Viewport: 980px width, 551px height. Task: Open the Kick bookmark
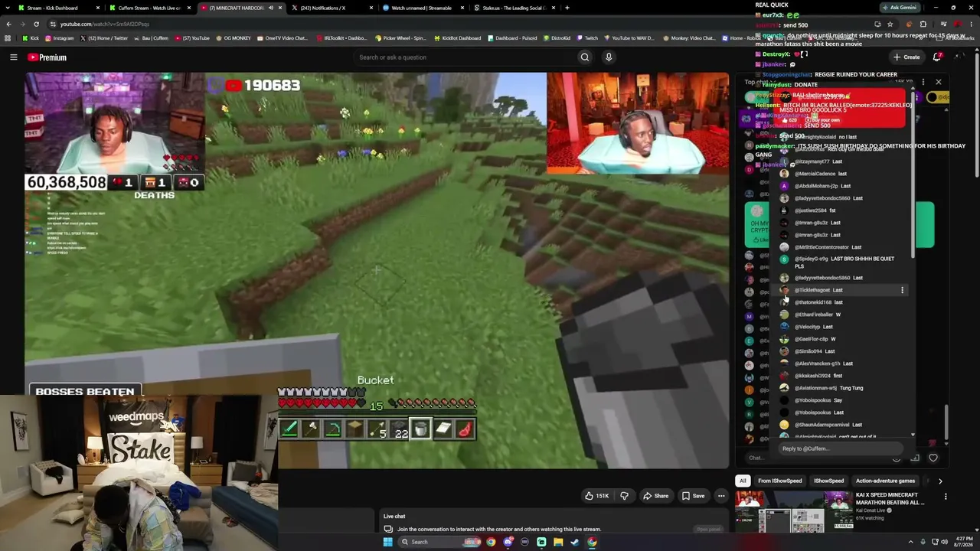(31, 37)
